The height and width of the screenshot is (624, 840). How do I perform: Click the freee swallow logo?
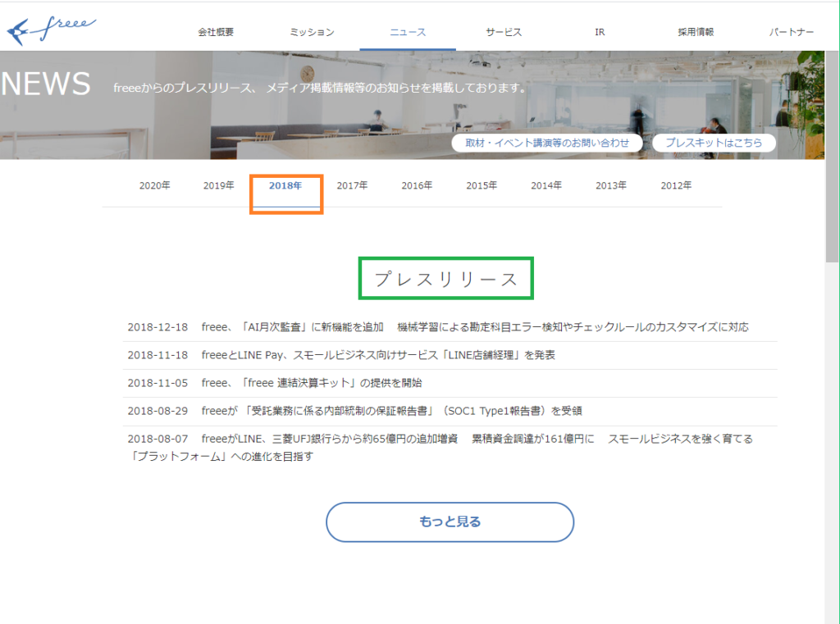click(x=50, y=30)
